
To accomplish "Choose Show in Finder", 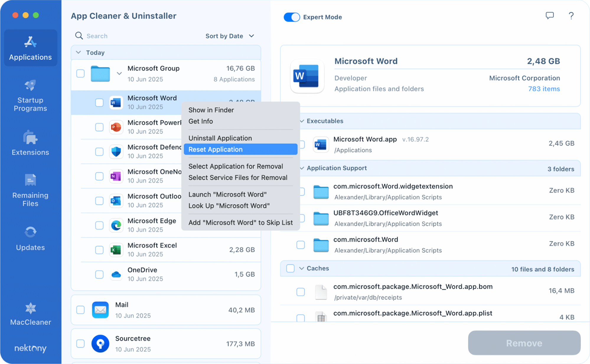I will [x=240, y=110].
